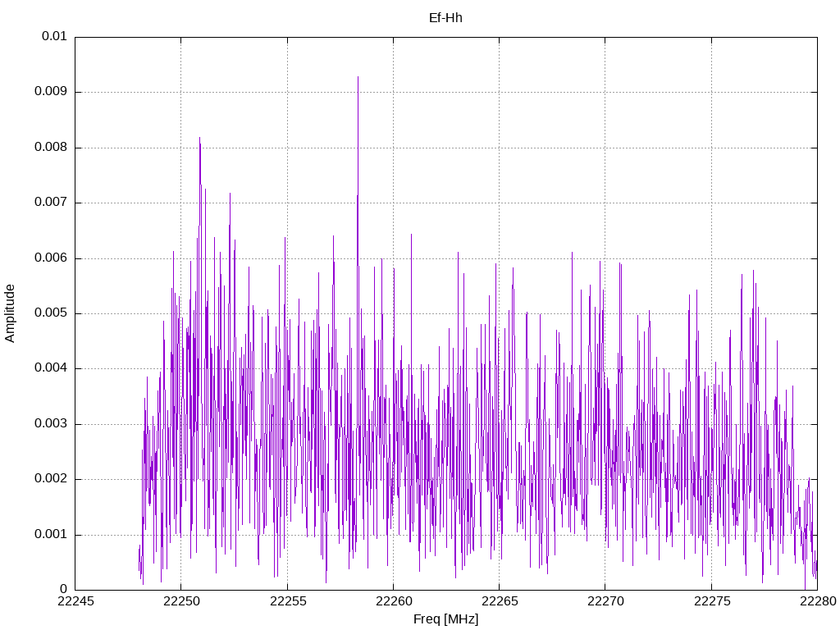Click the x-axis tick label 22250
840x630 pixels.
coord(181,601)
